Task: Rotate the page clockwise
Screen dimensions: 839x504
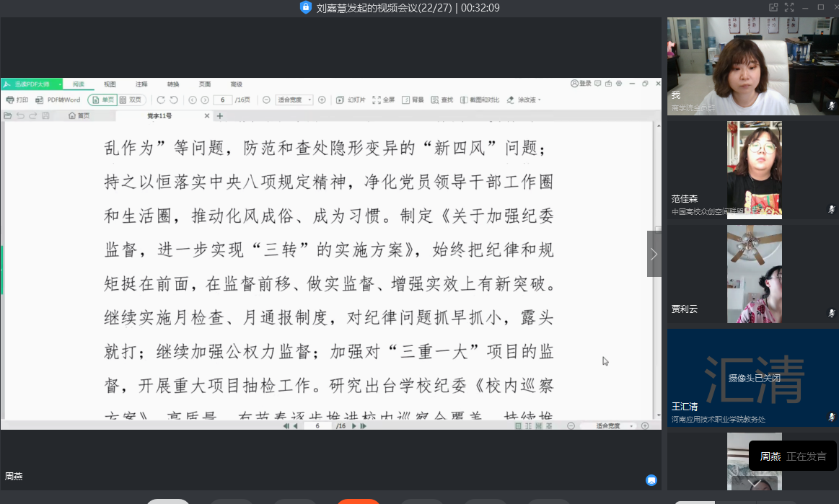Action: [161, 100]
